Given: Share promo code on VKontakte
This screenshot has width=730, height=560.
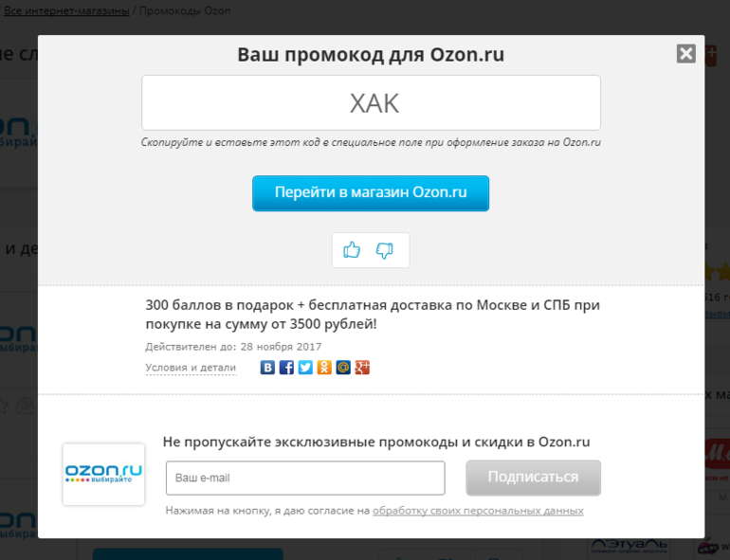Looking at the screenshot, I should point(267,368).
